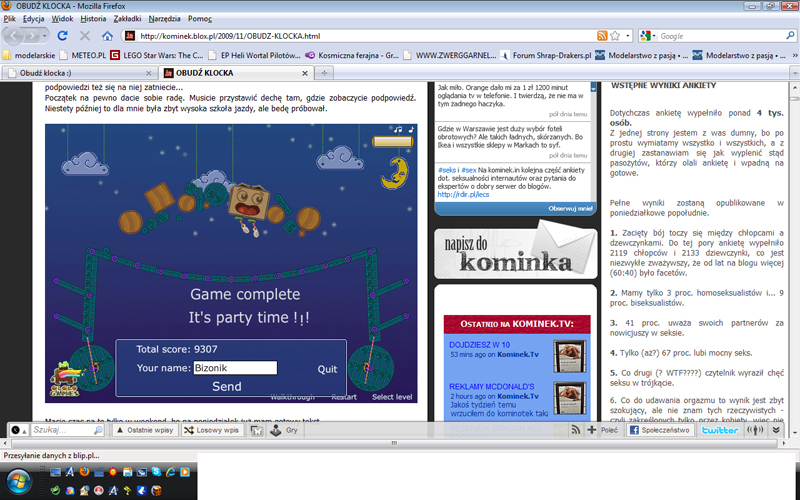The height and width of the screenshot is (500, 800).
Task: Collapse the bottom toolbar with double chevron
Action: [x=776, y=430]
